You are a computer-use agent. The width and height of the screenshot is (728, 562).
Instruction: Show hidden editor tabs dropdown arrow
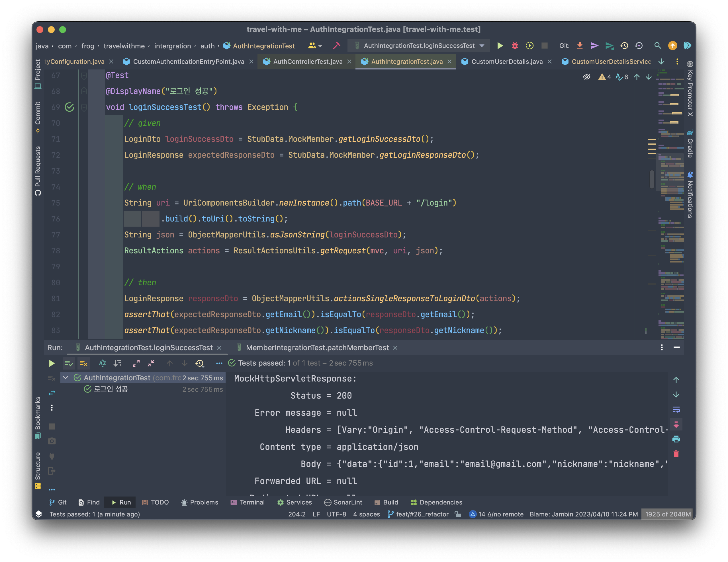point(661,61)
